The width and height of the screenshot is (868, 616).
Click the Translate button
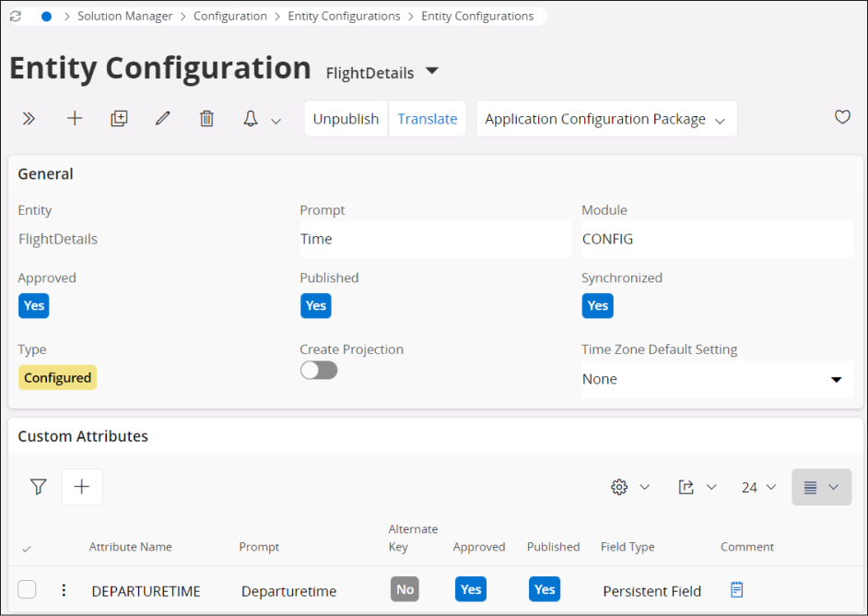pyautogui.click(x=428, y=119)
